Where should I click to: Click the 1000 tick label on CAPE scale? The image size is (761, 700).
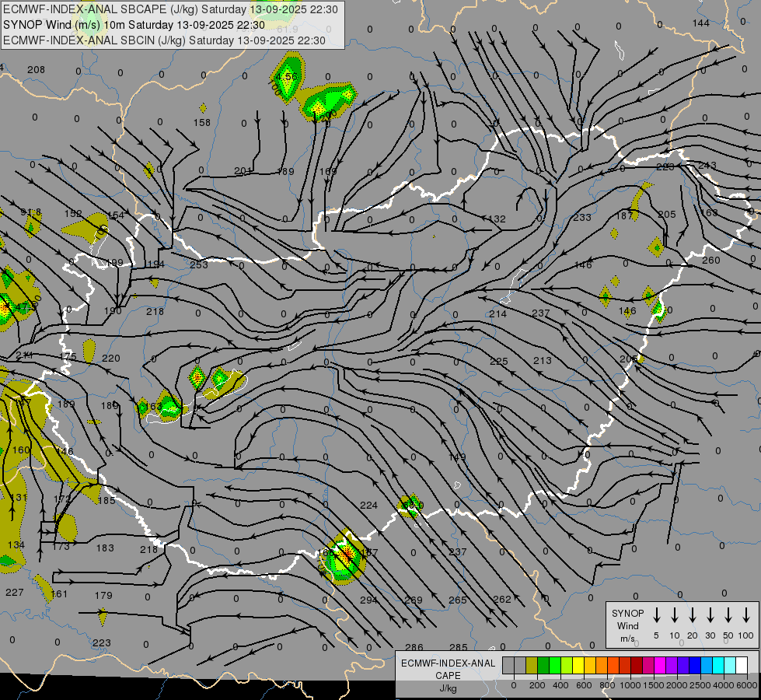[630, 685]
